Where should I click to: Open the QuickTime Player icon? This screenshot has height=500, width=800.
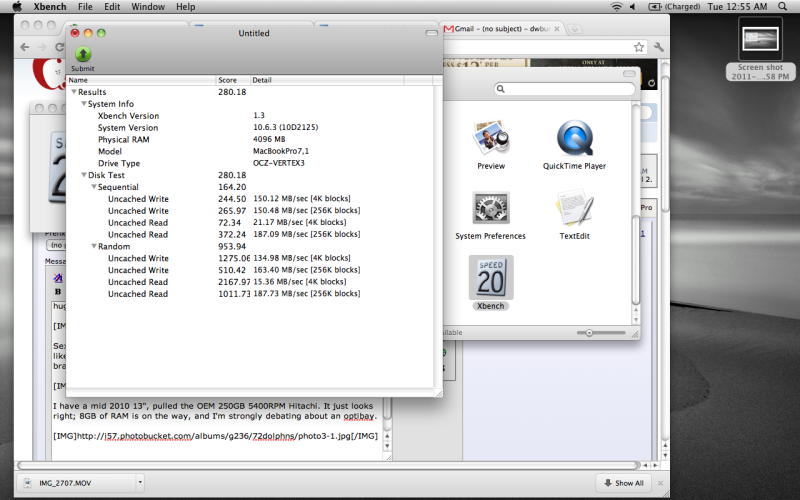[x=574, y=138]
